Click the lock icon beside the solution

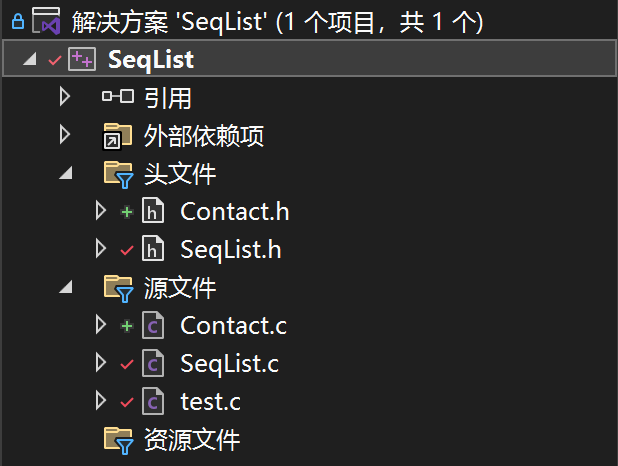pyautogui.click(x=18, y=21)
